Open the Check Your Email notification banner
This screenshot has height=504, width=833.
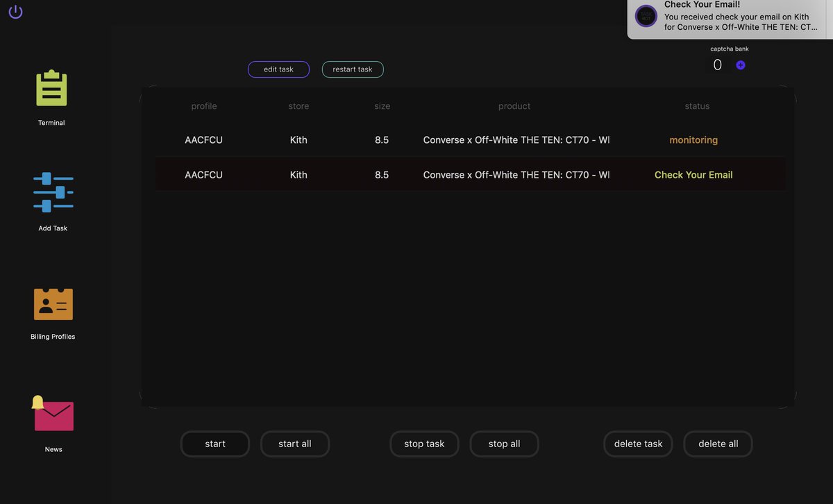pyautogui.click(x=730, y=18)
